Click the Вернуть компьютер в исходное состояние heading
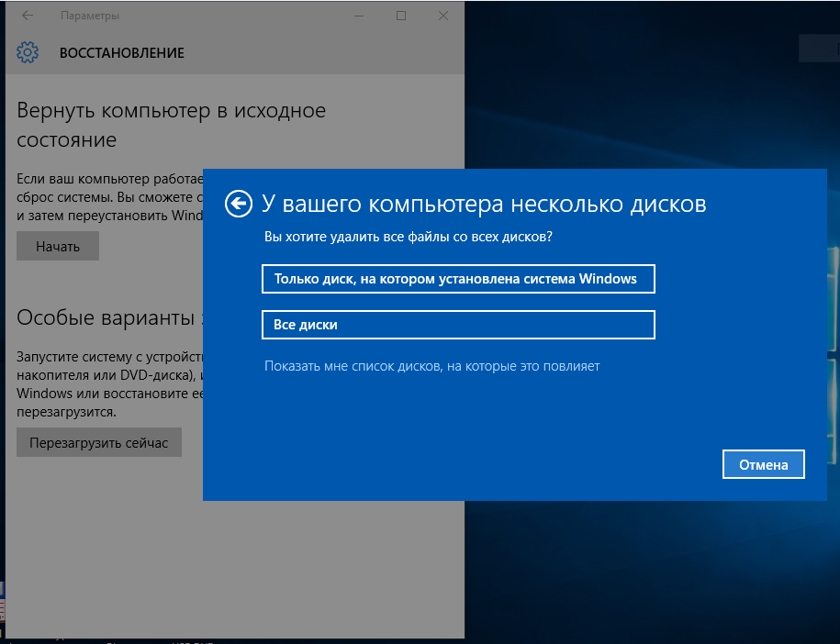 pos(172,125)
